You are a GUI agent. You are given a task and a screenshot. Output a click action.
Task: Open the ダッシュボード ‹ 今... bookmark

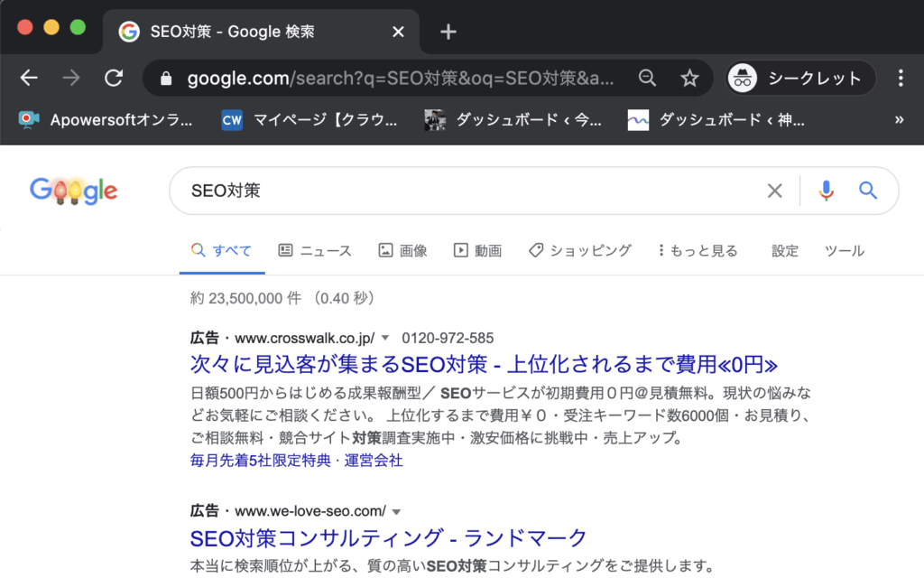(x=513, y=120)
